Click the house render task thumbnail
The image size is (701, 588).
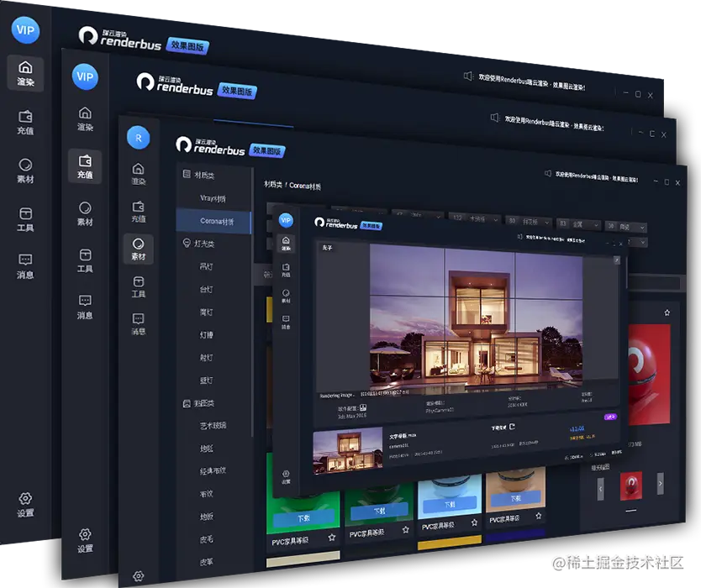348,450
